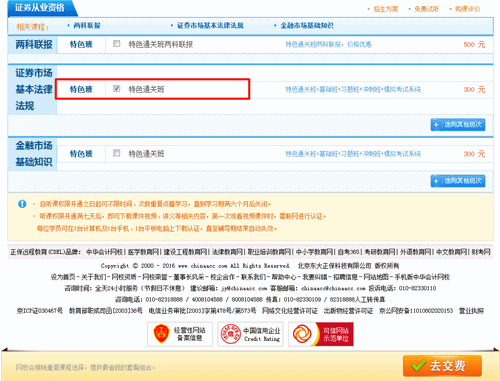Click the 选购其他班次 button under 证券市场基本法律法规

(458, 125)
